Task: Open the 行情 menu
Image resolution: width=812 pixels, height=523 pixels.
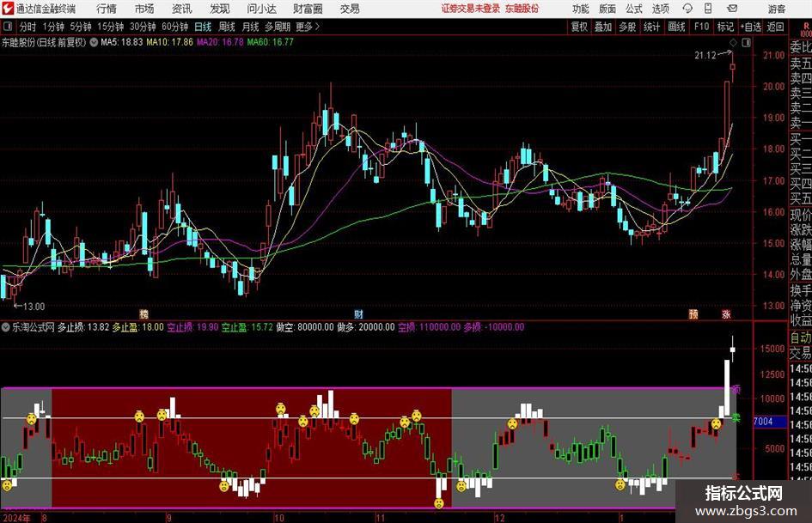Action: point(107,9)
